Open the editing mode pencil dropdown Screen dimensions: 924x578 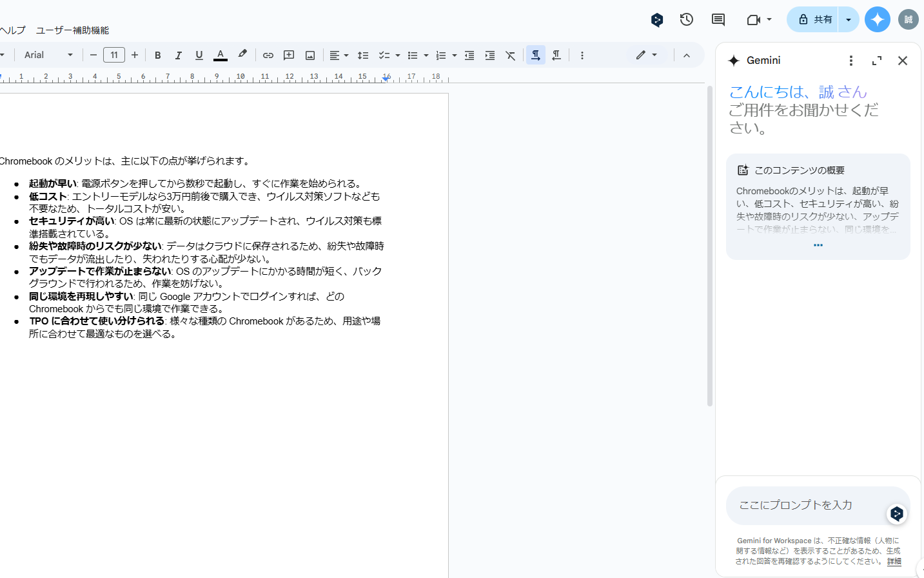click(x=647, y=55)
